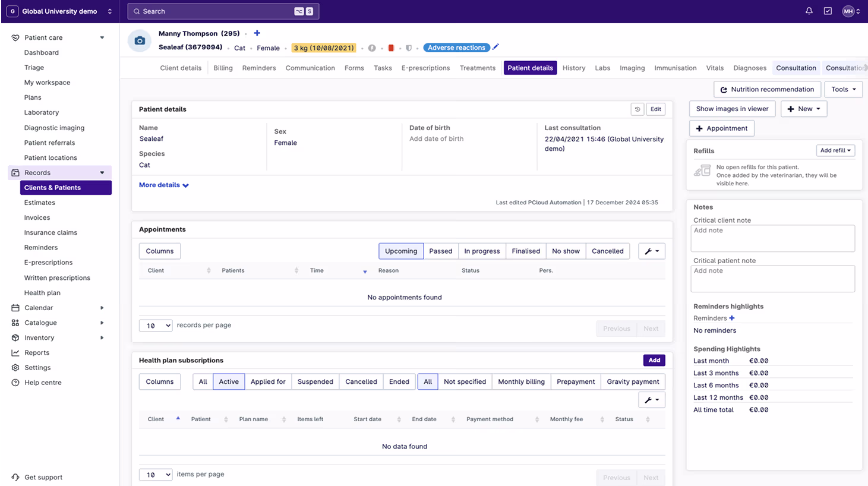The width and height of the screenshot is (868, 486).
Task: Click the shield icon next to Adverse reactions
Action: click(x=409, y=48)
